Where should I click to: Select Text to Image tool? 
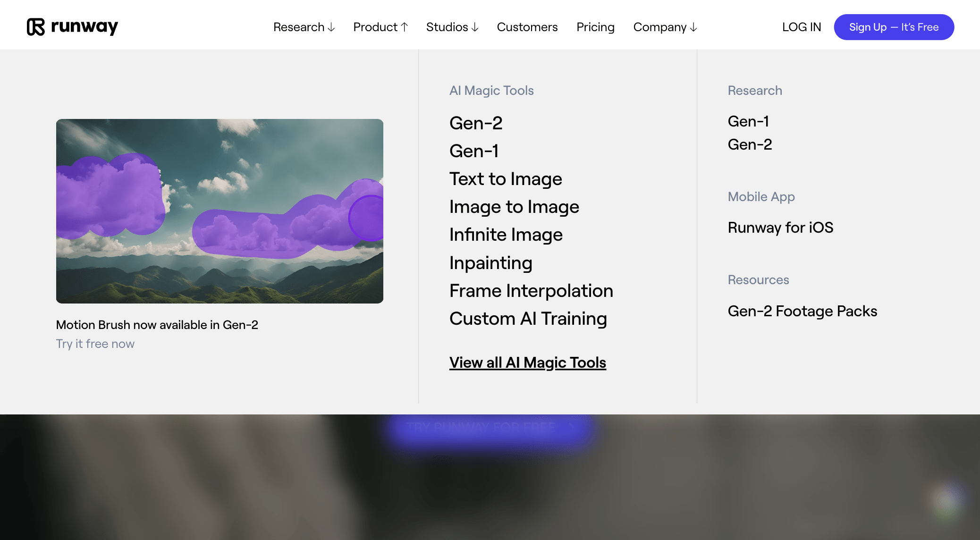pyautogui.click(x=506, y=179)
